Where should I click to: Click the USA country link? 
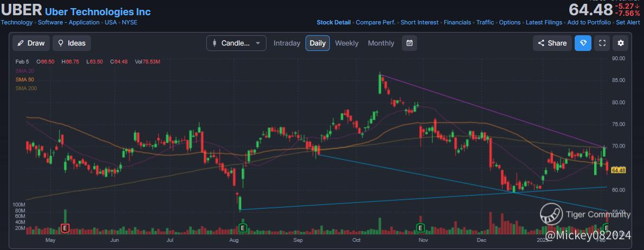pos(110,23)
